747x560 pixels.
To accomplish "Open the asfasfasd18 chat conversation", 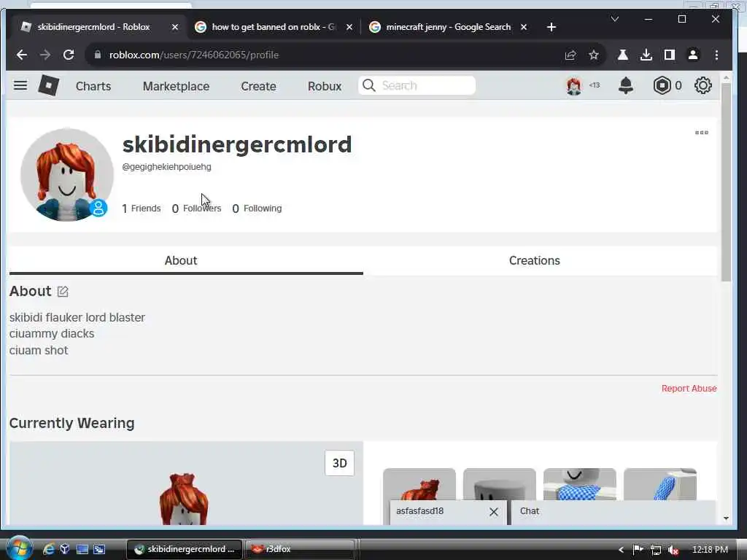I will pyautogui.click(x=419, y=511).
